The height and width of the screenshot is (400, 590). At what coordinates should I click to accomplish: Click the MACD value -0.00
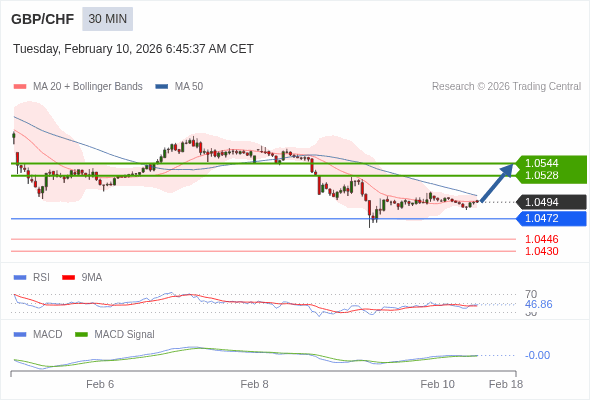pyautogui.click(x=537, y=355)
